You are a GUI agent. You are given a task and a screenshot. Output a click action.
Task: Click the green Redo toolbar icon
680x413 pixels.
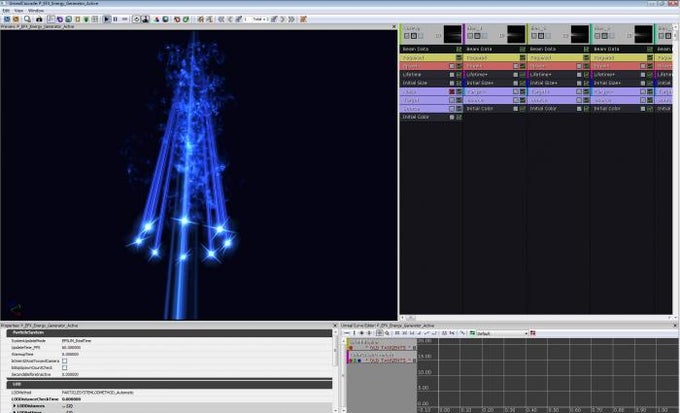point(186,19)
